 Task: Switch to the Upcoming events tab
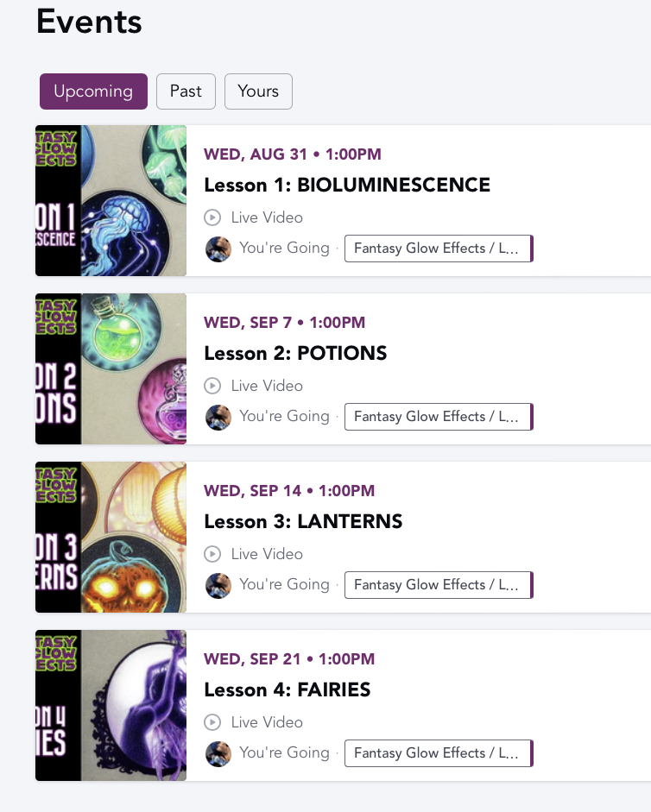tap(93, 91)
